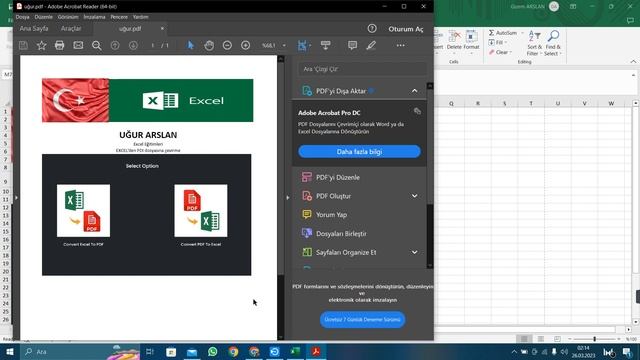Open Excel from the Windows taskbar
Viewport: 640px width, 360px height.
tap(295, 351)
